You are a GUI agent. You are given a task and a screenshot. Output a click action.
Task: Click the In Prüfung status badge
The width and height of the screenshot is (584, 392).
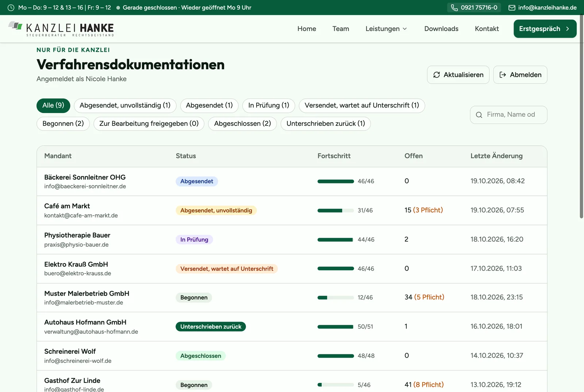point(194,240)
